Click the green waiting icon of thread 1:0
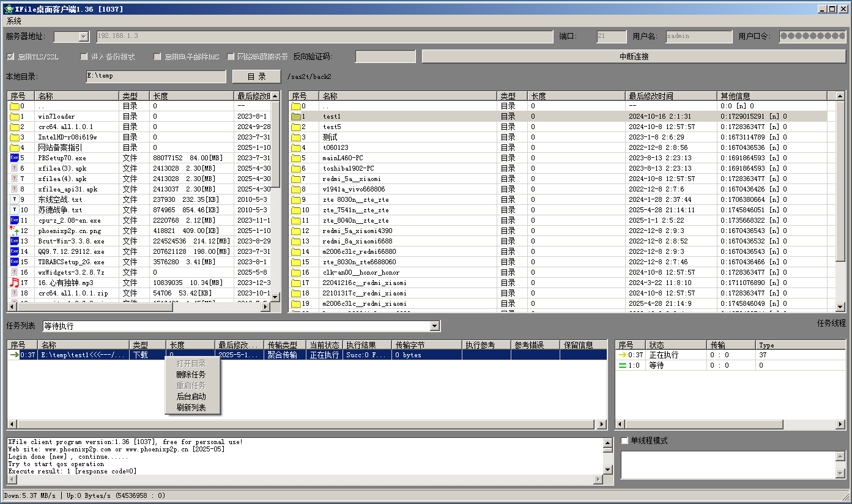The height and width of the screenshot is (504, 852). coord(623,365)
